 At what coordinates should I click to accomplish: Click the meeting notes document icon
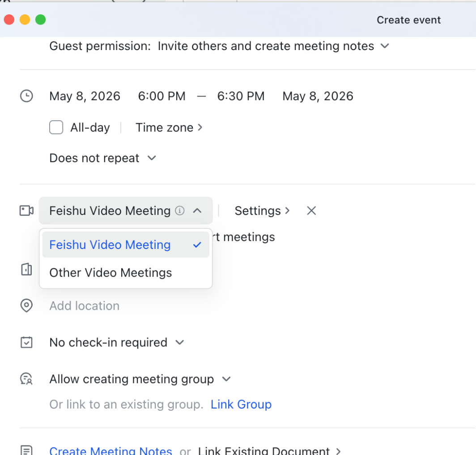click(26, 450)
